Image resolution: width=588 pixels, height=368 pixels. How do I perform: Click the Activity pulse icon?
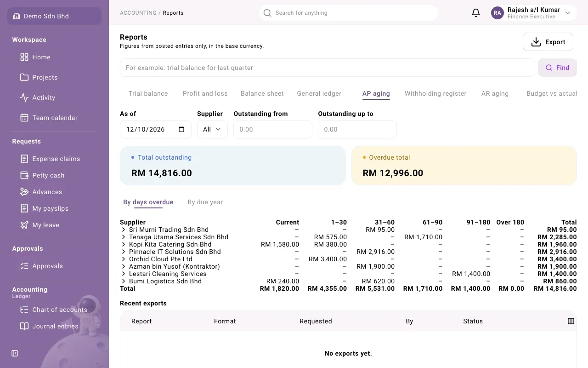pyautogui.click(x=24, y=98)
